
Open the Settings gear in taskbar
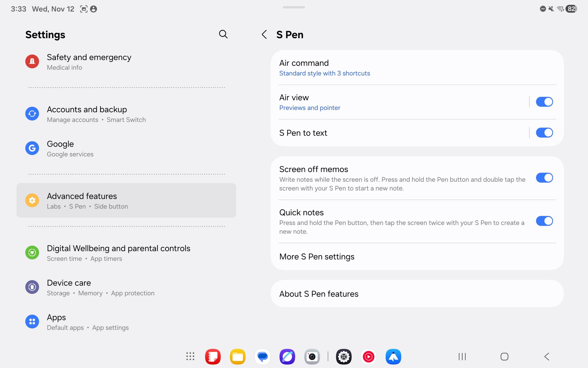coord(343,357)
